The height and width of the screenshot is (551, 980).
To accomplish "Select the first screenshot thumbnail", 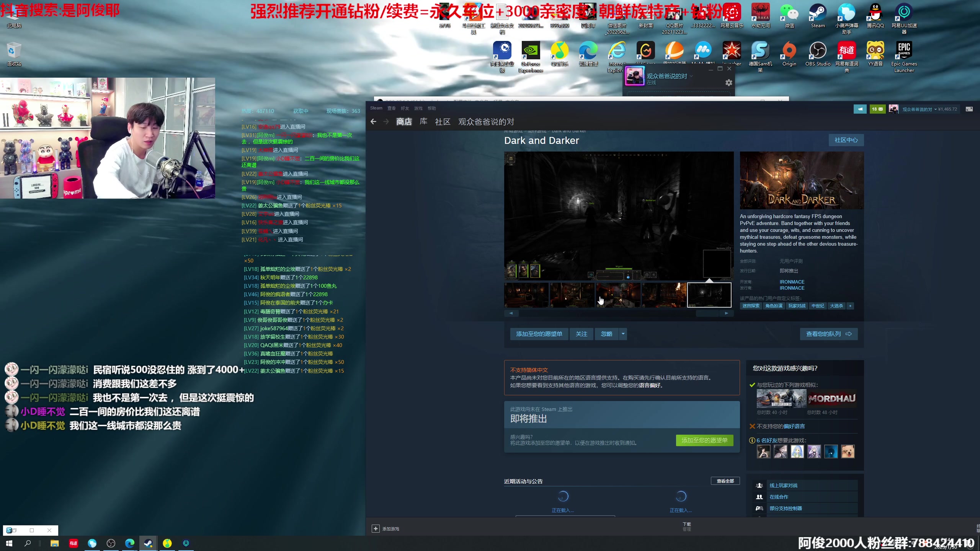I will [x=526, y=295].
